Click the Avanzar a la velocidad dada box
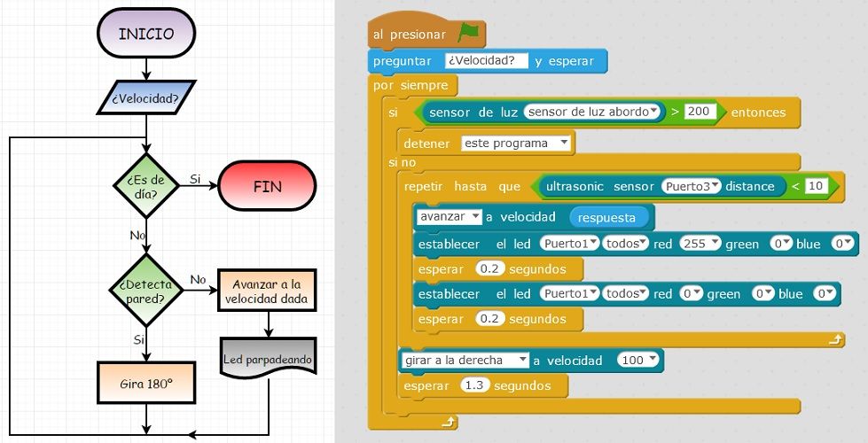868x443 pixels. [266, 291]
